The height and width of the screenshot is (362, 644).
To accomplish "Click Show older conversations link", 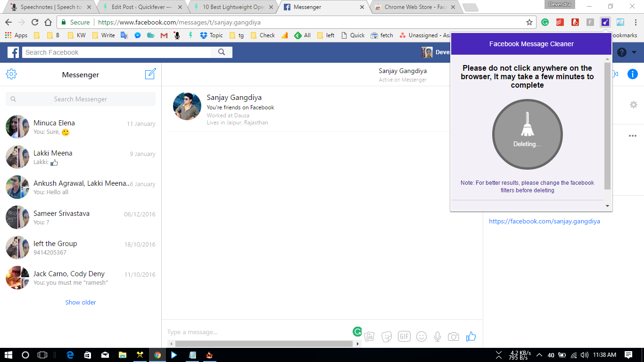I will 81,302.
